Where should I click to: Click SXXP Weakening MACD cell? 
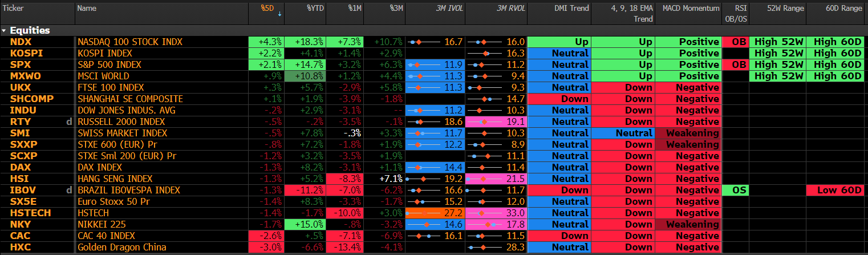pyautogui.click(x=688, y=144)
